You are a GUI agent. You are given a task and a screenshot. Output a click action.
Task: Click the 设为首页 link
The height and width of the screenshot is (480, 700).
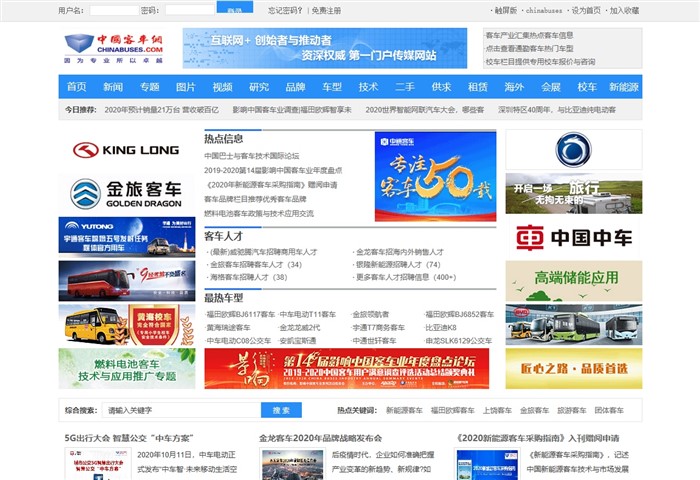pos(586,10)
